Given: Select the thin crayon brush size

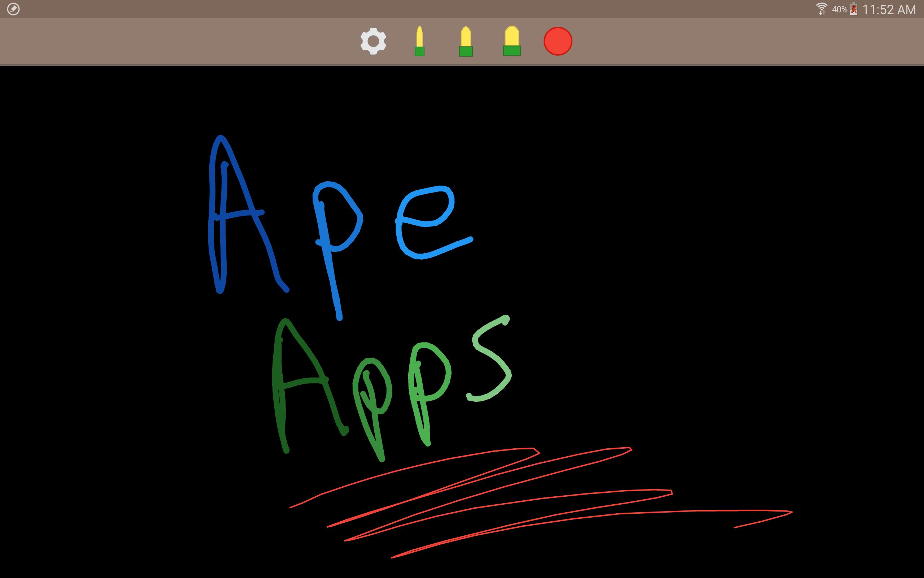Looking at the screenshot, I should point(419,41).
